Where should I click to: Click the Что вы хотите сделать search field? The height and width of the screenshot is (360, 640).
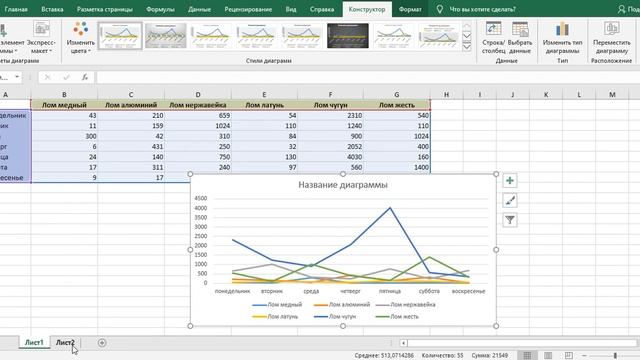coord(482,9)
